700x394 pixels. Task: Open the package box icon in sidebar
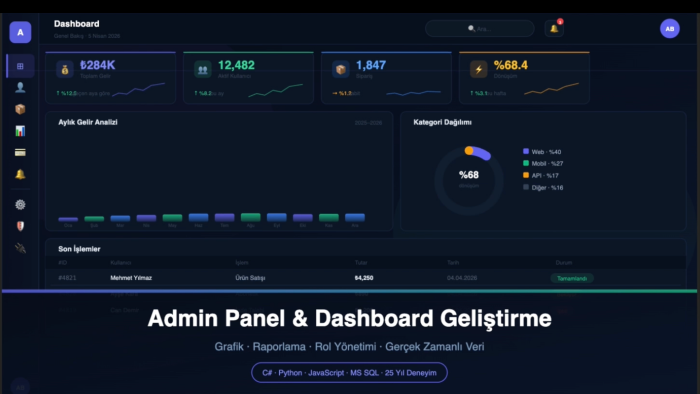tap(20, 109)
